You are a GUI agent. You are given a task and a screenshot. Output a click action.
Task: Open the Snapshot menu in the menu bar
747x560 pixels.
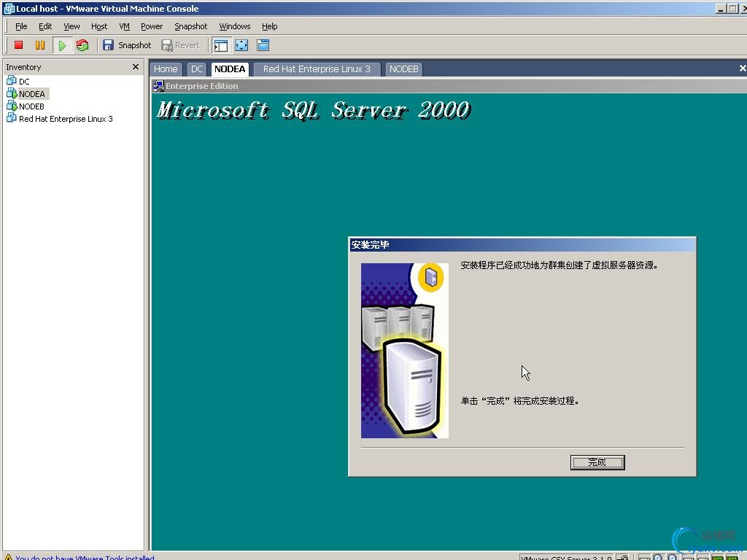pyautogui.click(x=190, y=26)
